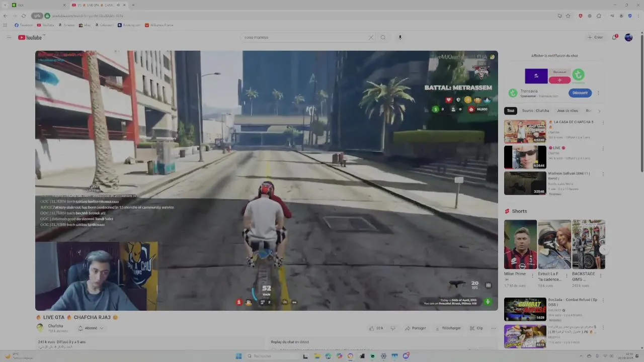Image resolution: width=644 pixels, height=362 pixels.
Task: Open the browser extensions puzzle icon
Action: 599,16
